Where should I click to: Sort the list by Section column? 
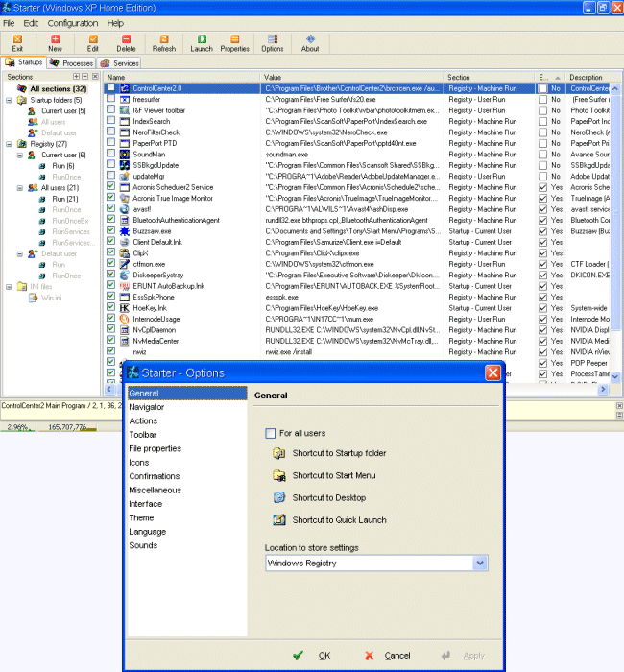[490, 77]
